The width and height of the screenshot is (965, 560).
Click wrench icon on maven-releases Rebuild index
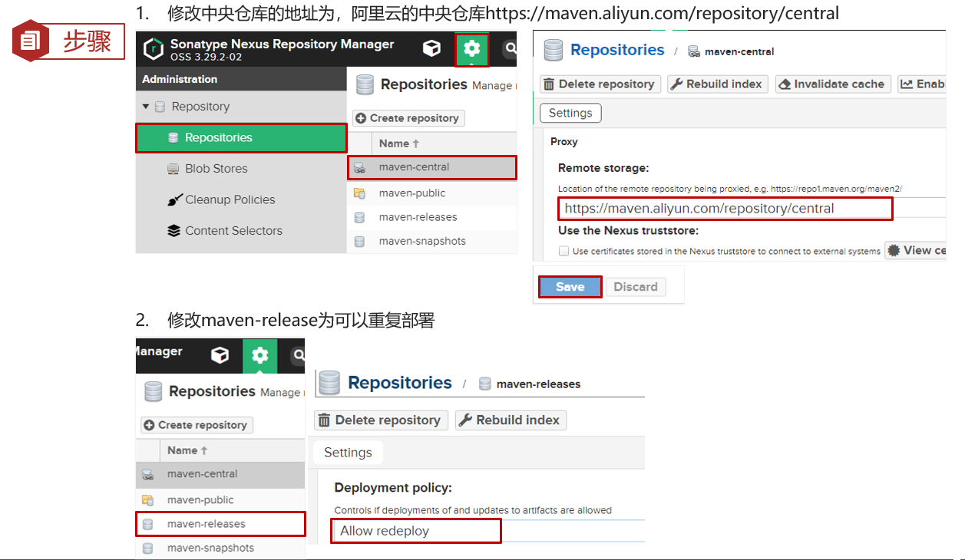tap(465, 420)
